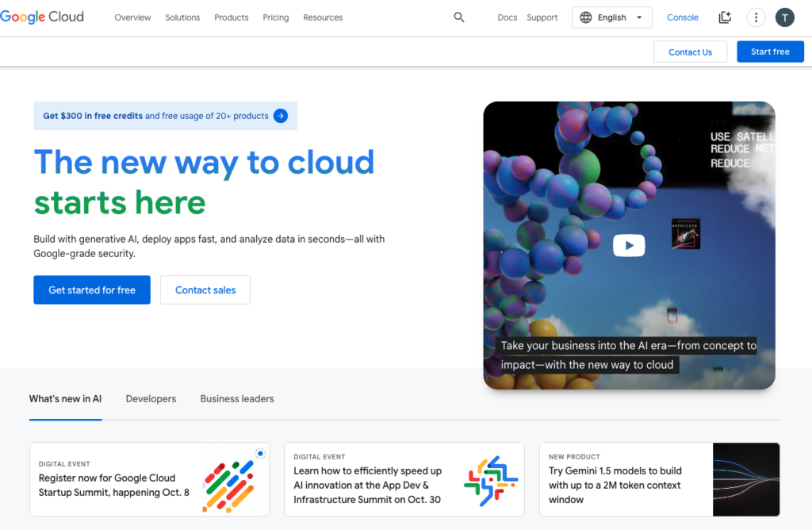Play the hero video
Image resolution: width=812 pixels, height=530 pixels.
pyautogui.click(x=629, y=246)
